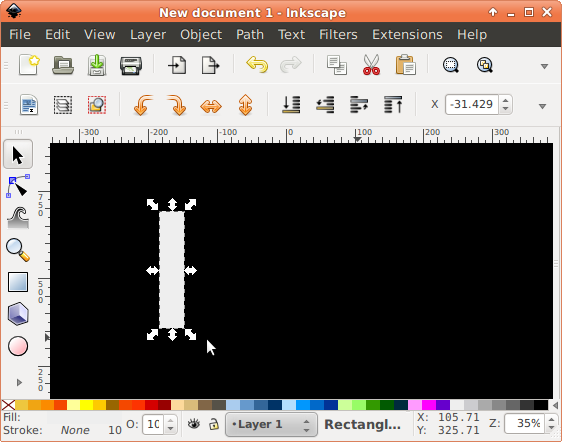Select the Rectangle tool
This screenshot has height=442, width=562.
pos(18,282)
